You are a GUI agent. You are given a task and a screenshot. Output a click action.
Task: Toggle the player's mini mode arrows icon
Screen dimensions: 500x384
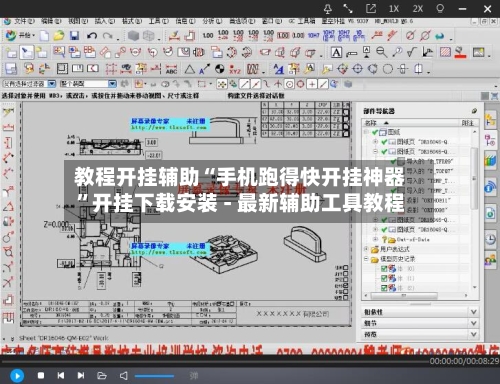348,9
